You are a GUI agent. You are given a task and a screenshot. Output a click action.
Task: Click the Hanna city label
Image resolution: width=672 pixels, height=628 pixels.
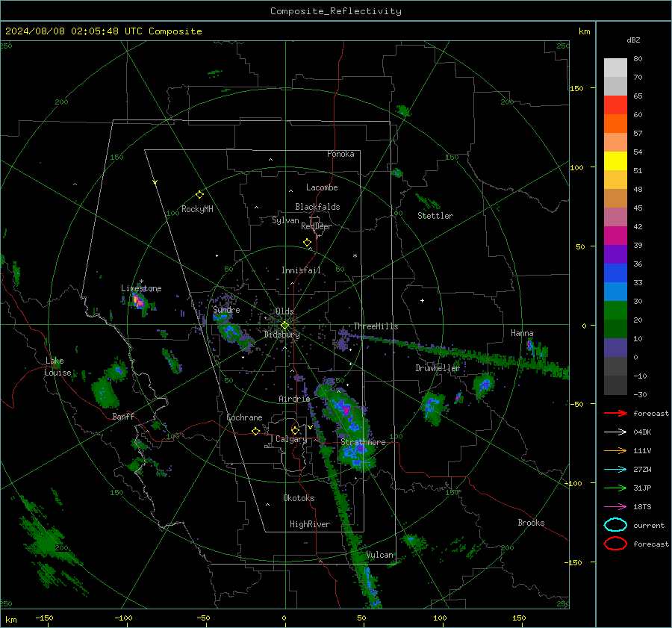pos(522,333)
